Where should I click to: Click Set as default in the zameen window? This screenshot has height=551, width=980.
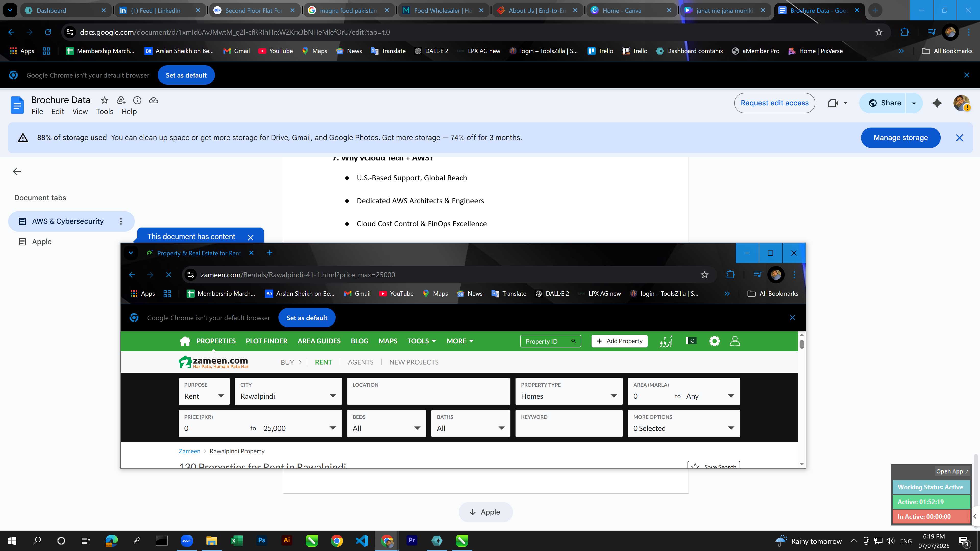click(x=307, y=318)
